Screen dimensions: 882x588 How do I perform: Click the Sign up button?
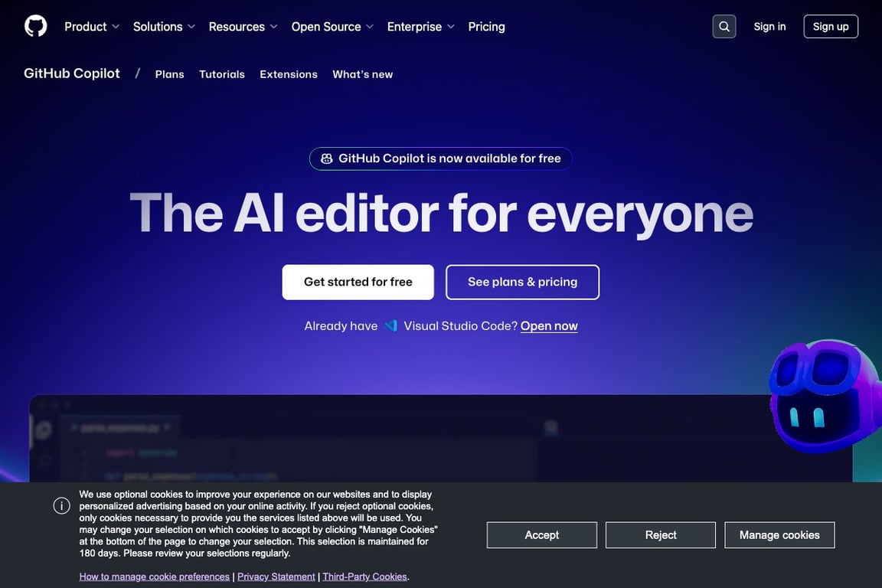(830, 27)
